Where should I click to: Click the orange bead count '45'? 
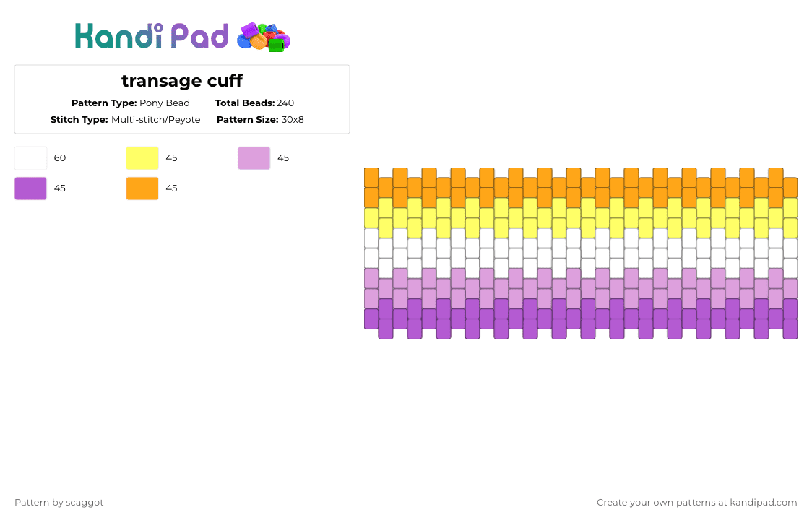tap(171, 188)
